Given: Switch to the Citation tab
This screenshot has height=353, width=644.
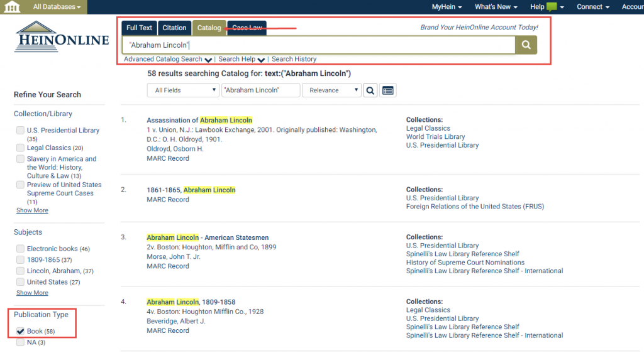Looking at the screenshot, I should pyautogui.click(x=174, y=28).
